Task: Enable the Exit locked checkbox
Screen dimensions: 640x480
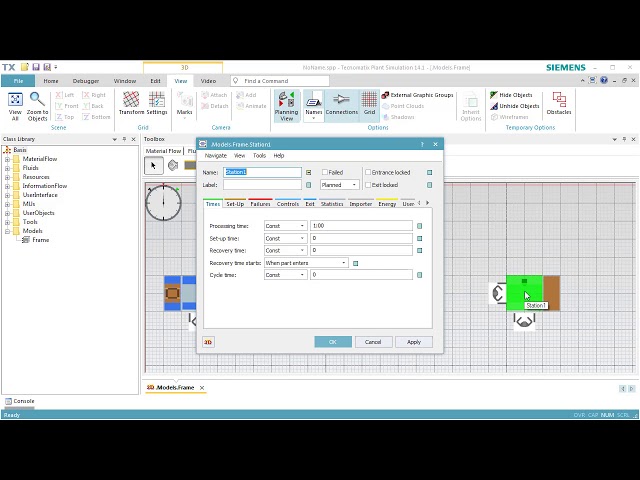Action: tap(368, 185)
